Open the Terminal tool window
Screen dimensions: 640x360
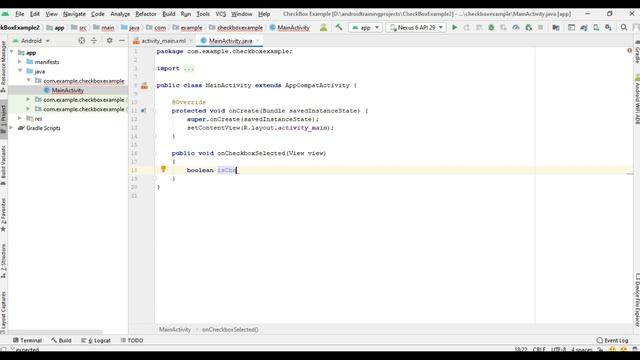[27, 340]
